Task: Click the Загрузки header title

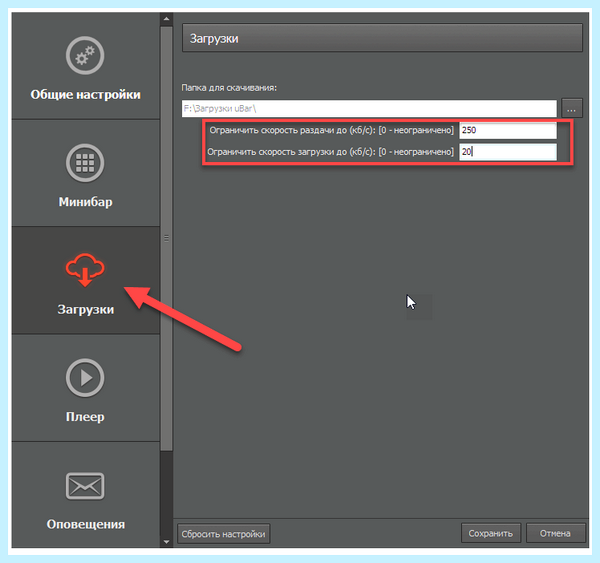Action: 214,39
